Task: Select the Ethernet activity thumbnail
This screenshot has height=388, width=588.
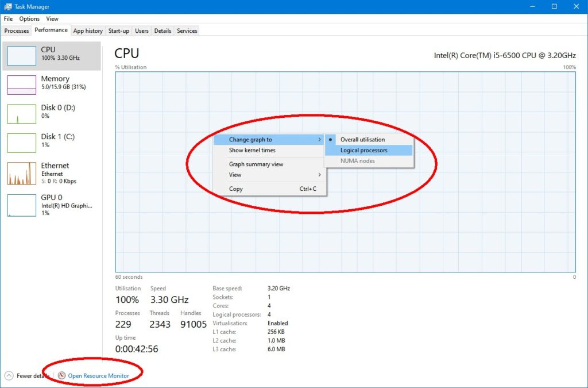Action: coord(21,174)
